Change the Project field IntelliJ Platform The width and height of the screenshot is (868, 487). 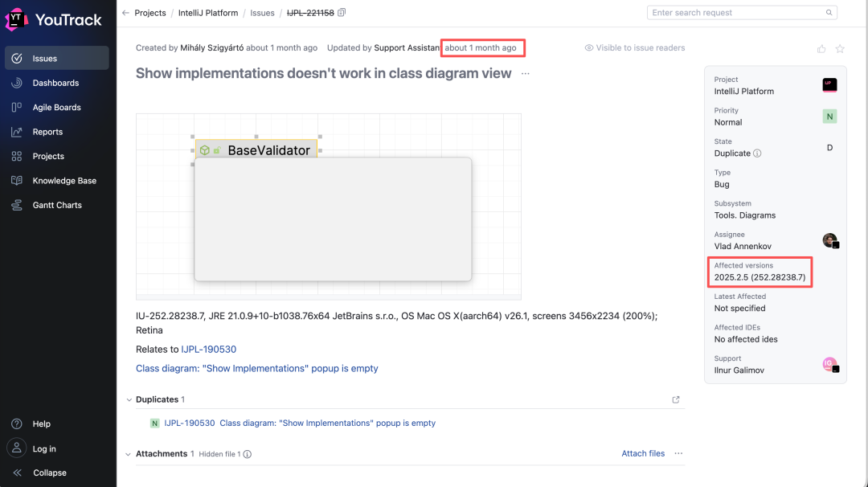coord(744,92)
